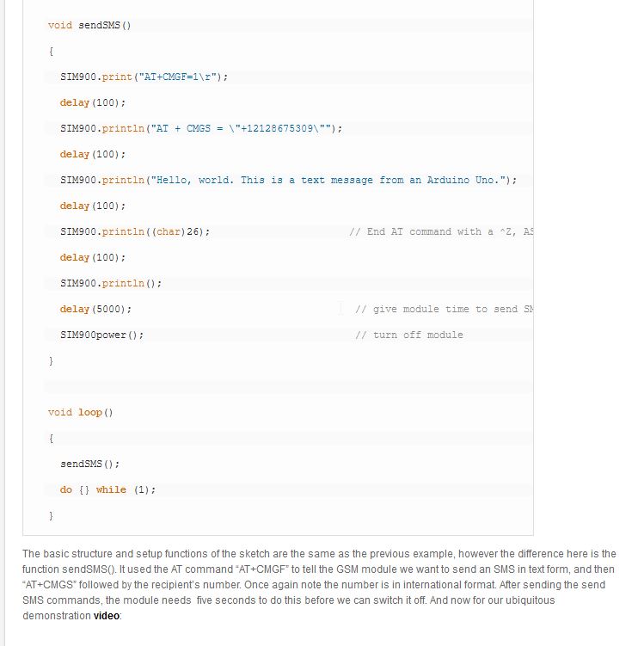Click the "void sendSMS()" function declaration line

pyautogui.click(x=89, y=25)
